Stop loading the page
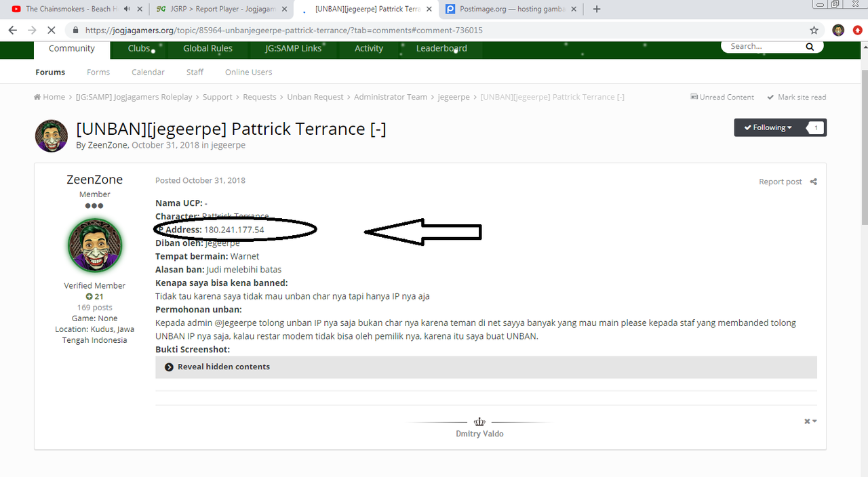Screen dimensions: 868x477 pos(52,30)
